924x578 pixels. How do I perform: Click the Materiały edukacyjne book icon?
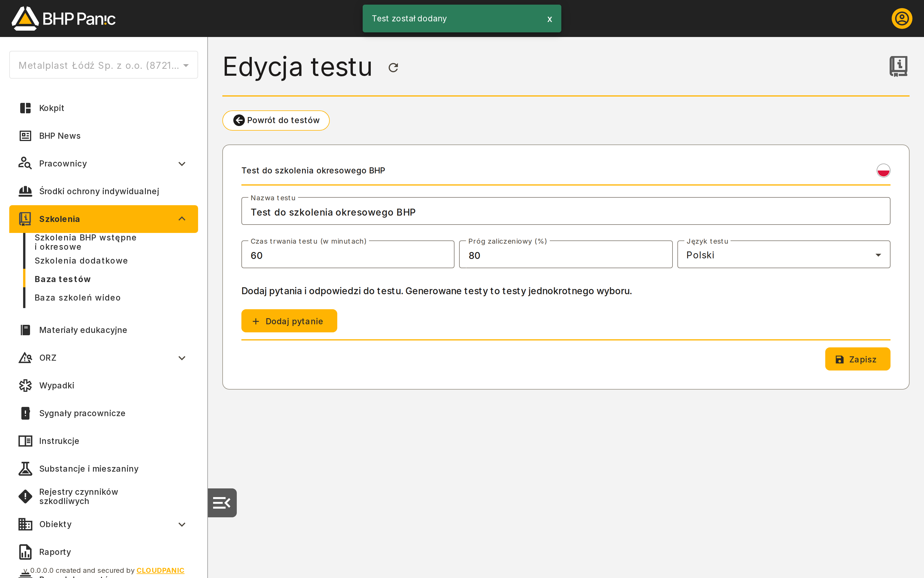coord(25,330)
